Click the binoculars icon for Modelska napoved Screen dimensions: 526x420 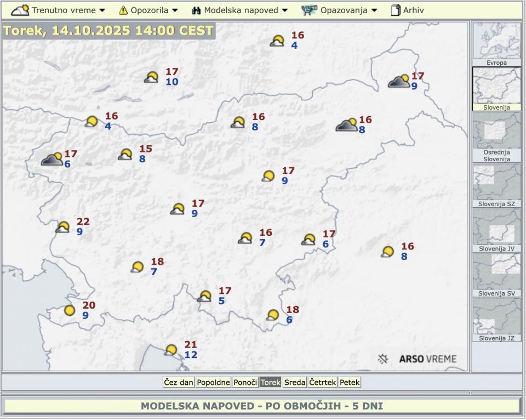tap(196, 10)
